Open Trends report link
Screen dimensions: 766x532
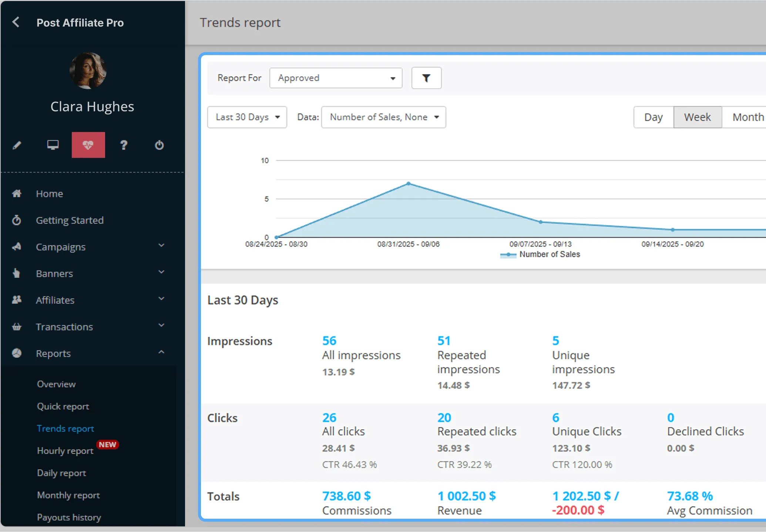click(65, 428)
